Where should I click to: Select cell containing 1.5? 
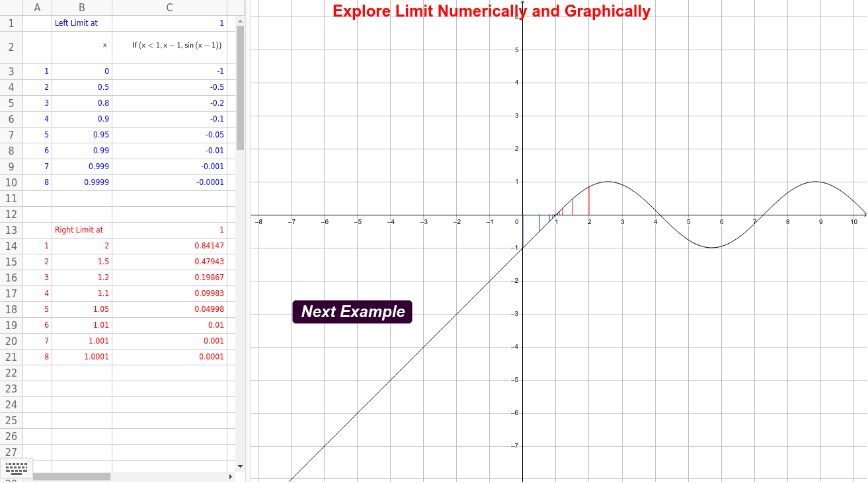pos(82,262)
